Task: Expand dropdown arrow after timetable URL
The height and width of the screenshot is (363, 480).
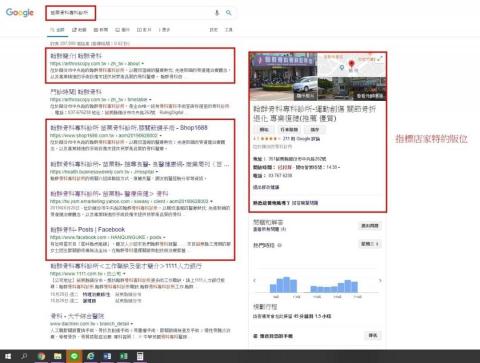Action: [x=150, y=99]
